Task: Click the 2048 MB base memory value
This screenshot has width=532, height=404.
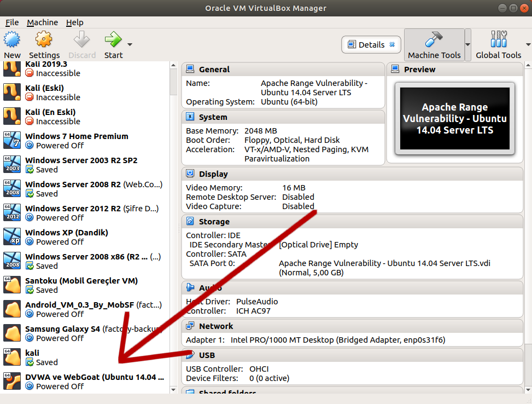Action: tap(261, 131)
